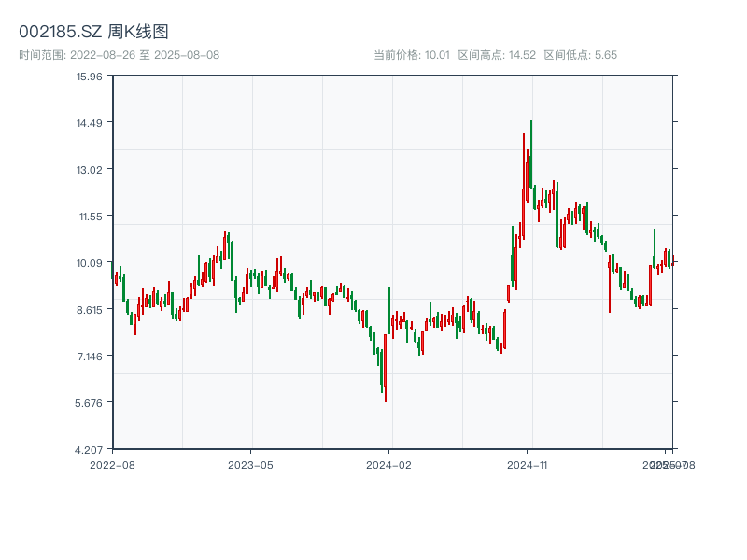
Task: Click the x-axis label 2023-05
Action: 250,465
